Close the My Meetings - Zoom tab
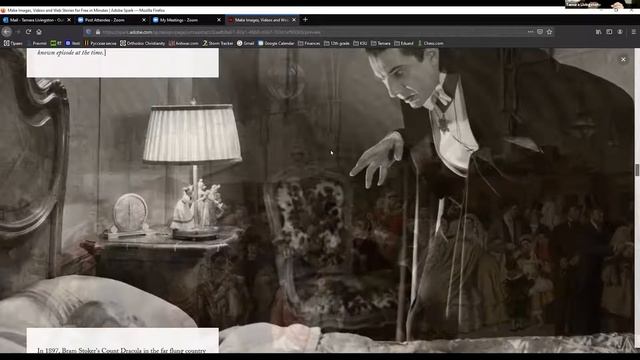The width and height of the screenshot is (640, 360). pos(219,20)
